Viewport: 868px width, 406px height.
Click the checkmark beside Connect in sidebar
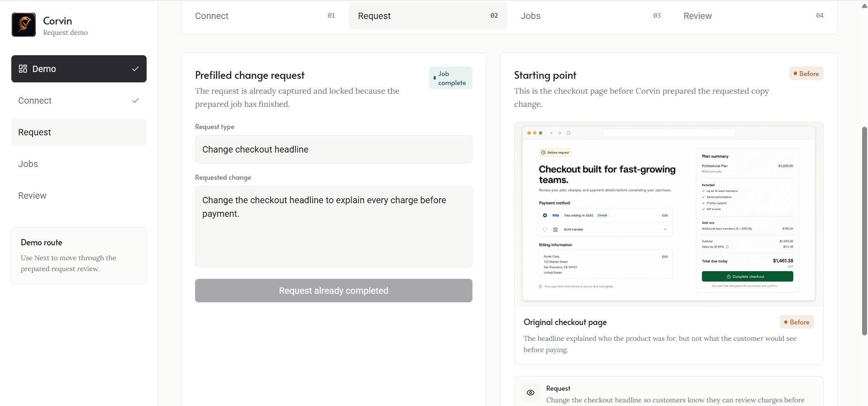pyautogui.click(x=135, y=100)
